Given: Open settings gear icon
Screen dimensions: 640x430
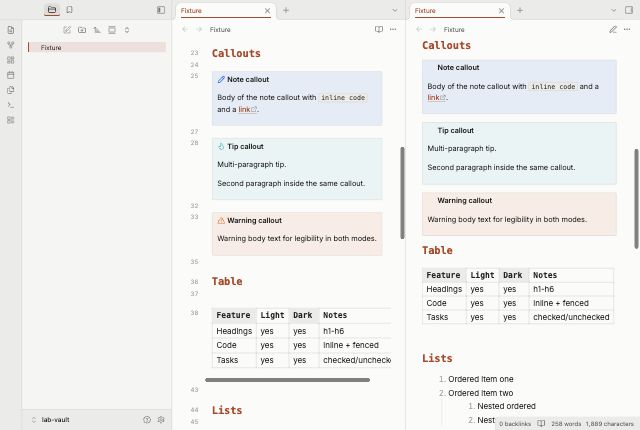Looking at the screenshot, I should (x=161, y=419).
